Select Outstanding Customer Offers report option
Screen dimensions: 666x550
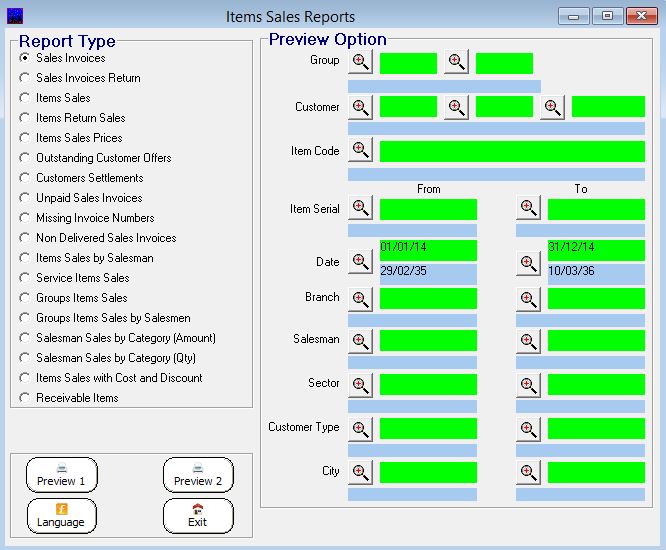[25, 158]
